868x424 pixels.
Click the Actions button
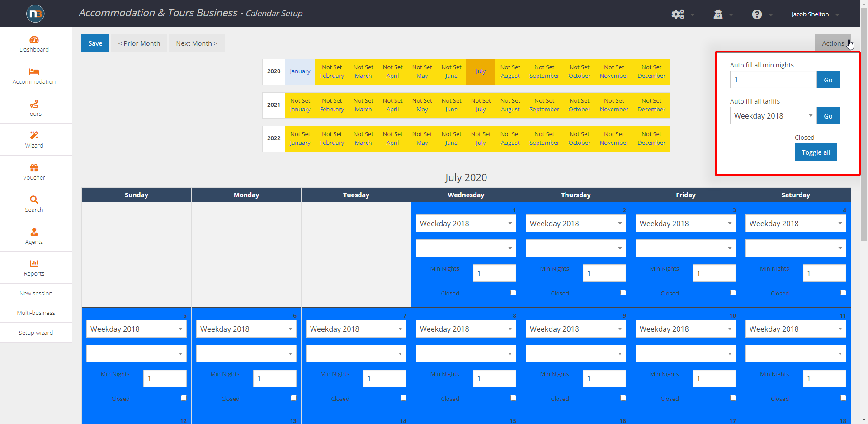click(x=833, y=43)
